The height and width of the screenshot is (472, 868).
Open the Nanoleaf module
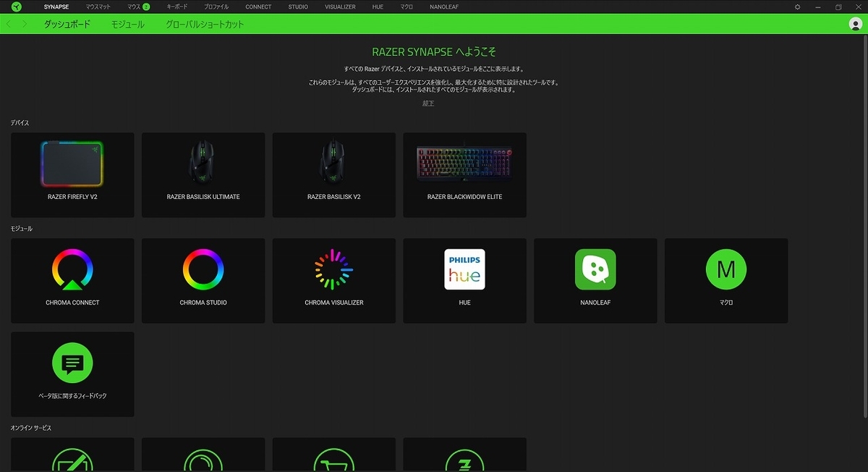[595, 280]
